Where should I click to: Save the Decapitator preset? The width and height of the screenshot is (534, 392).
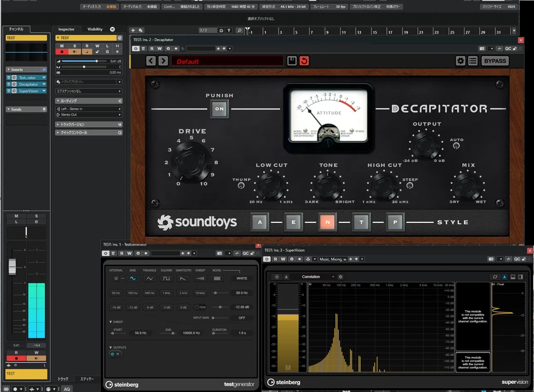292,61
